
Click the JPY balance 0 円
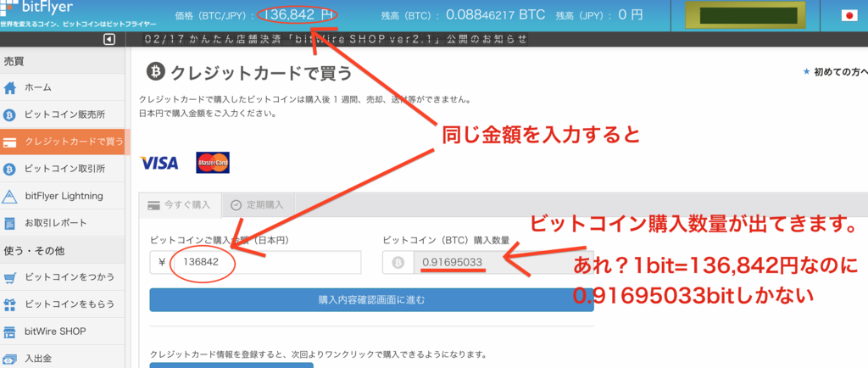(x=631, y=15)
